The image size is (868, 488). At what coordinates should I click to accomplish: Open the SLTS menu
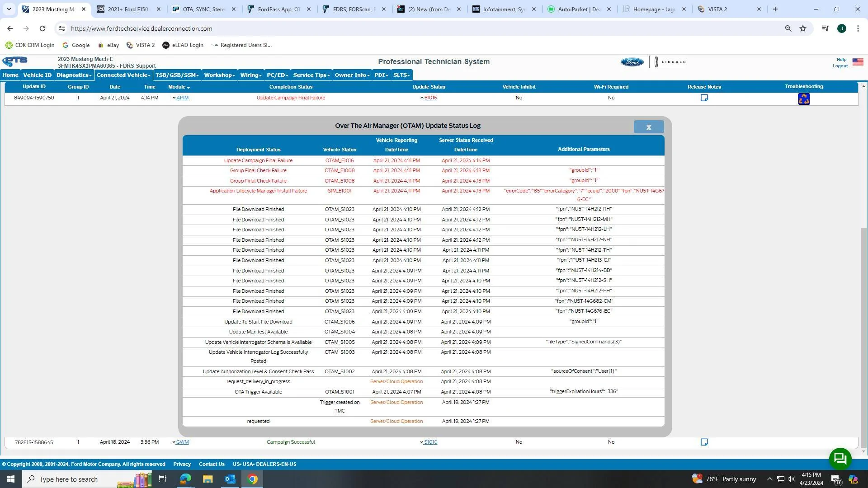pyautogui.click(x=401, y=75)
